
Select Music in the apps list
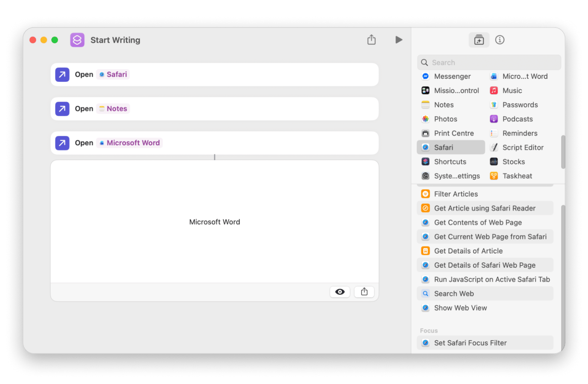(520, 91)
